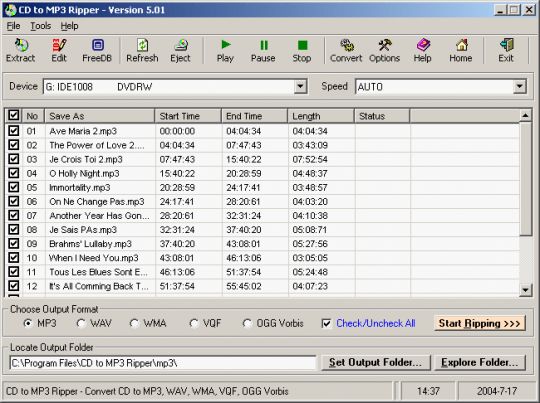Click the track list scrollbar thumb
Viewport: 540px width, 403px height.
526,179
